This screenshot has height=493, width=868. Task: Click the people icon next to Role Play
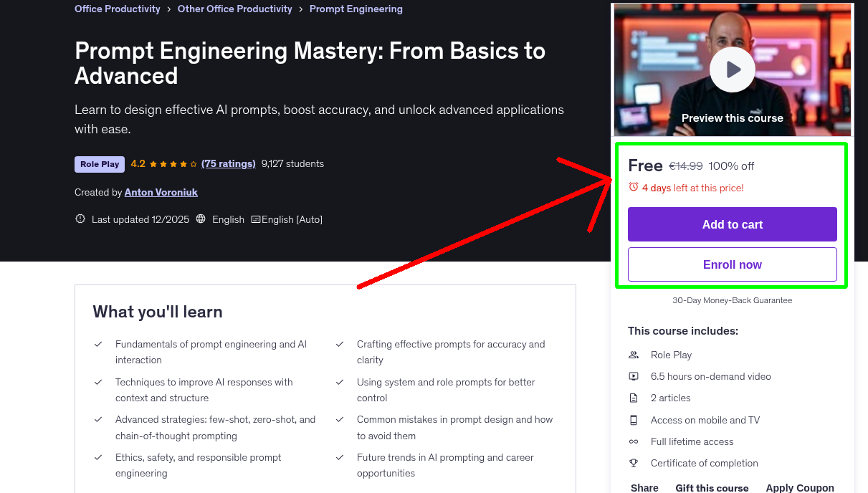click(x=634, y=354)
